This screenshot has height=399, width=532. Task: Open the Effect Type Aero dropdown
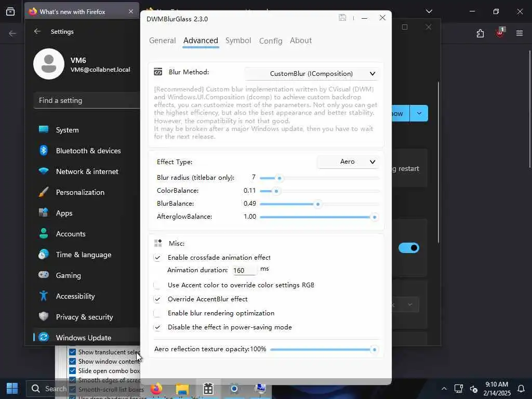348,162
